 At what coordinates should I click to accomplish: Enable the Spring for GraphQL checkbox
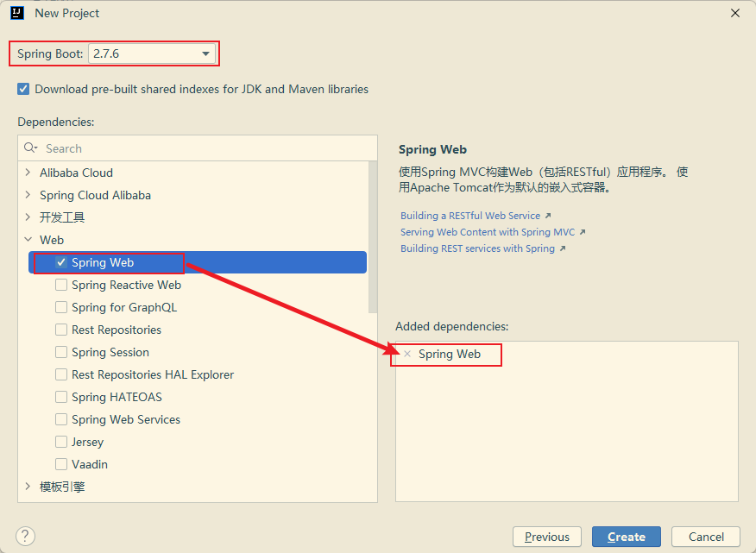point(61,307)
